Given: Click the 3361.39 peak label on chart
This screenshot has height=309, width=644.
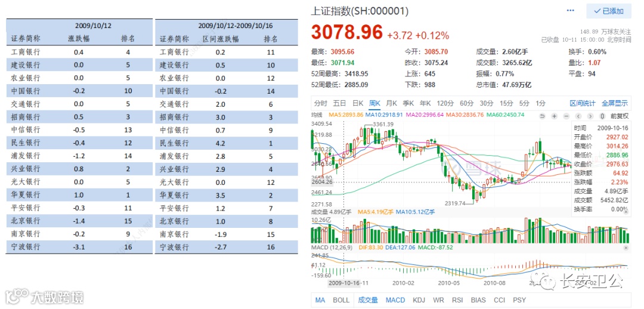Looking at the screenshot, I should (x=383, y=125).
